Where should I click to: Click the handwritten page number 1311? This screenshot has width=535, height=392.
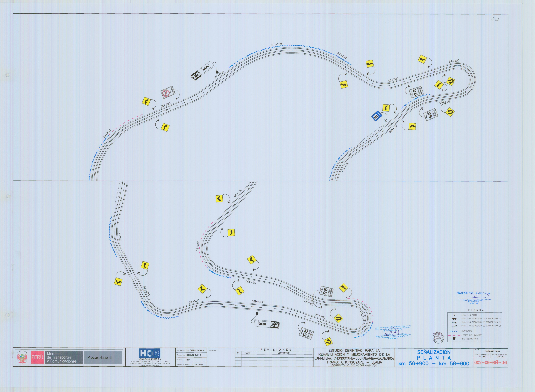click(495, 19)
